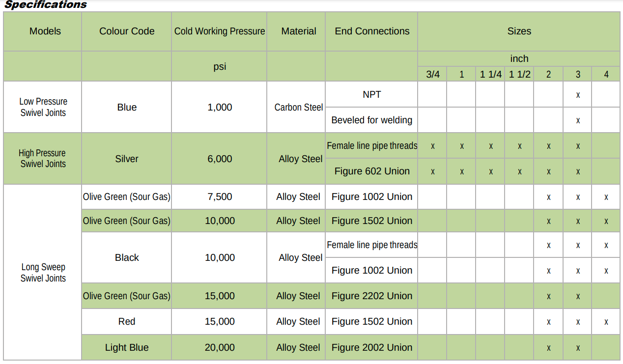Click the Figure 602 Union cell
Viewport: 623px width, 364px height.
(372, 171)
